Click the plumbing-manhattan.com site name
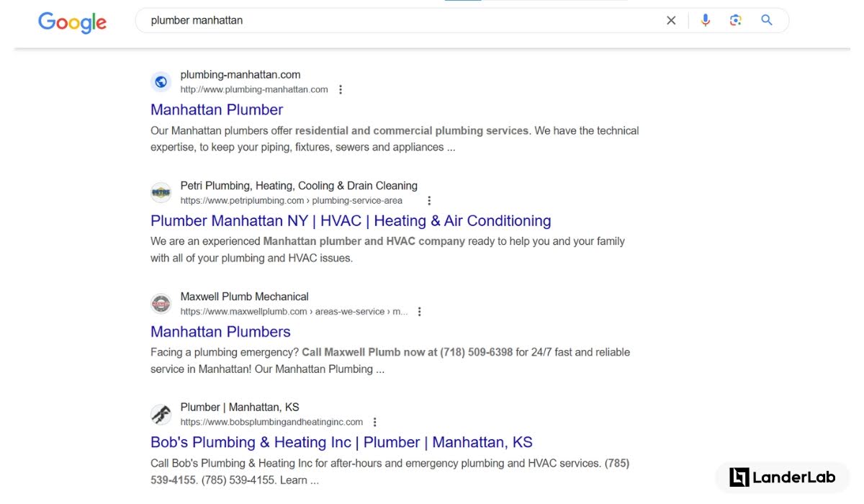The image size is (864, 504). point(240,74)
